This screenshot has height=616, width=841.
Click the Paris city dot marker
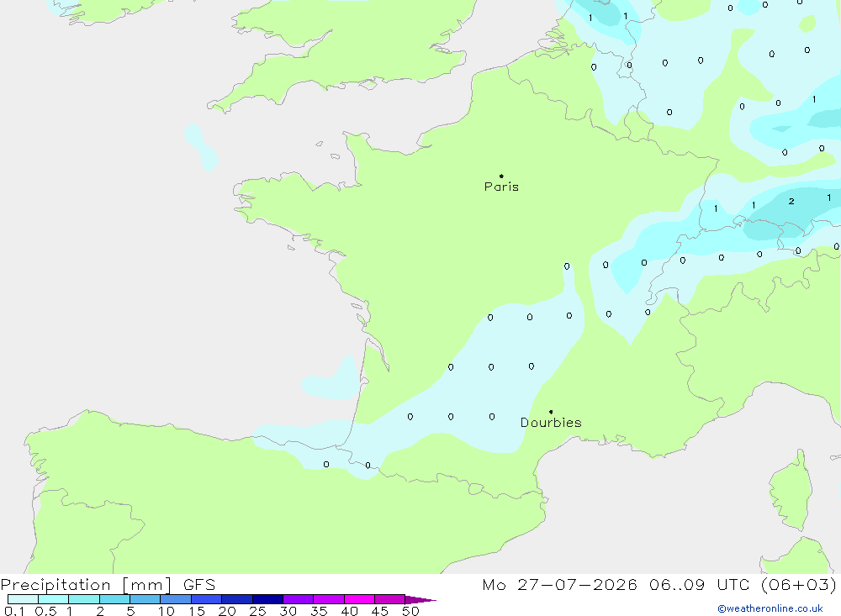(501, 176)
